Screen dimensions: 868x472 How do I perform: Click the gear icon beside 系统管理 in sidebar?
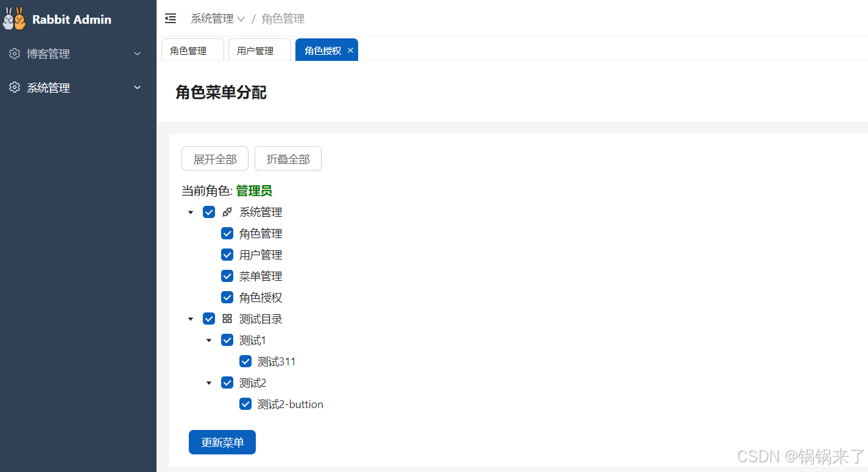(x=14, y=87)
